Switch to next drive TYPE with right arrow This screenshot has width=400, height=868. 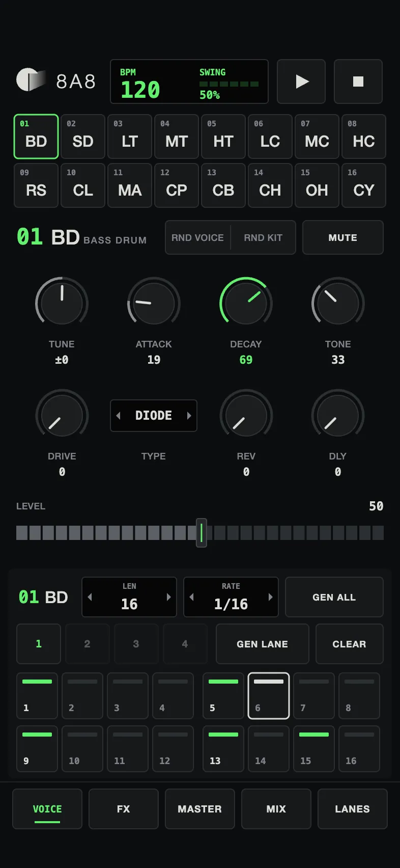click(189, 416)
